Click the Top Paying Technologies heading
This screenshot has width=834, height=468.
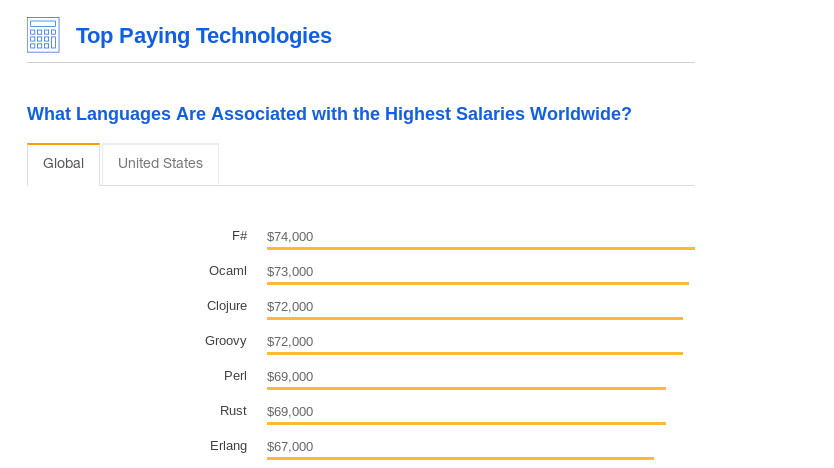pyautogui.click(x=204, y=36)
